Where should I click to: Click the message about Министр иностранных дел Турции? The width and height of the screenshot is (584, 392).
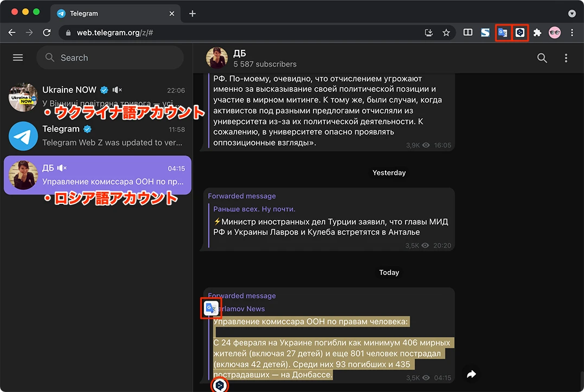330,227
